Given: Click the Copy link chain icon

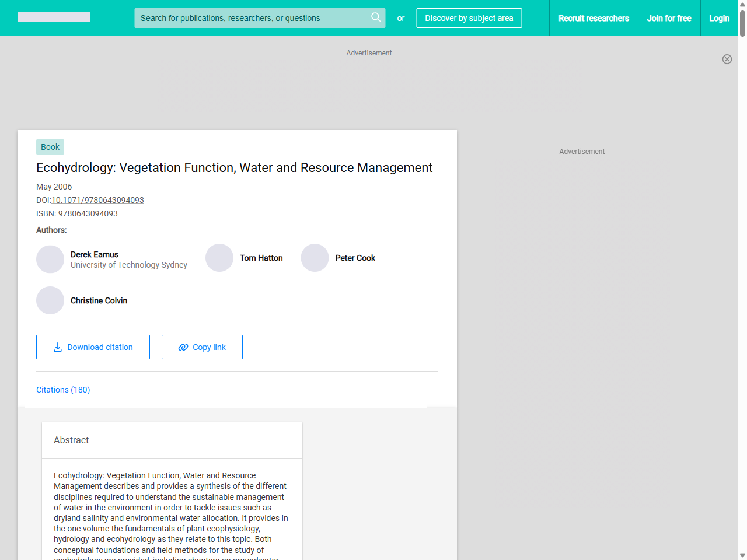Looking at the screenshot, I should (x=183, y=347).
